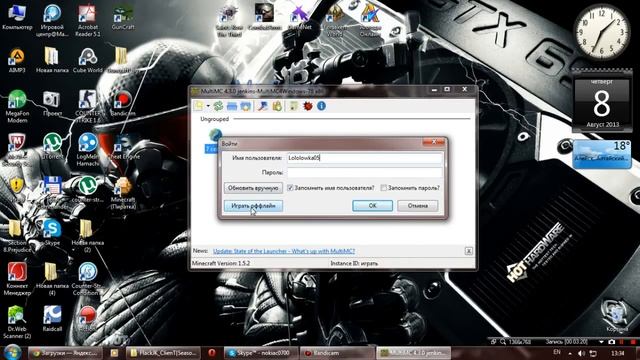This screenshot has width=640, height=360.
Task: Open the Dr.Web Scanner (2) desktop shortcut
Action: tap(17, 322)
